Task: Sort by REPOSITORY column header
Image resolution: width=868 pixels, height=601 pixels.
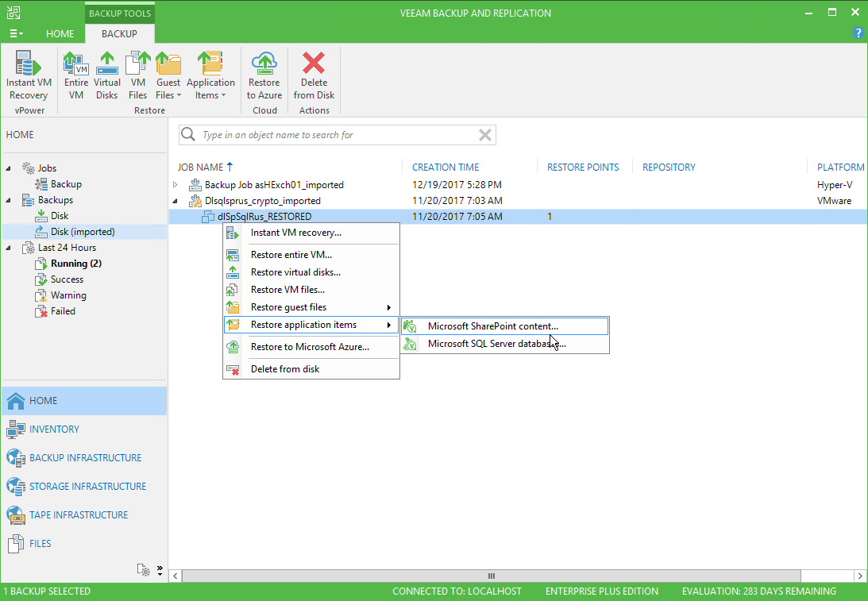Action: (669, 168)
